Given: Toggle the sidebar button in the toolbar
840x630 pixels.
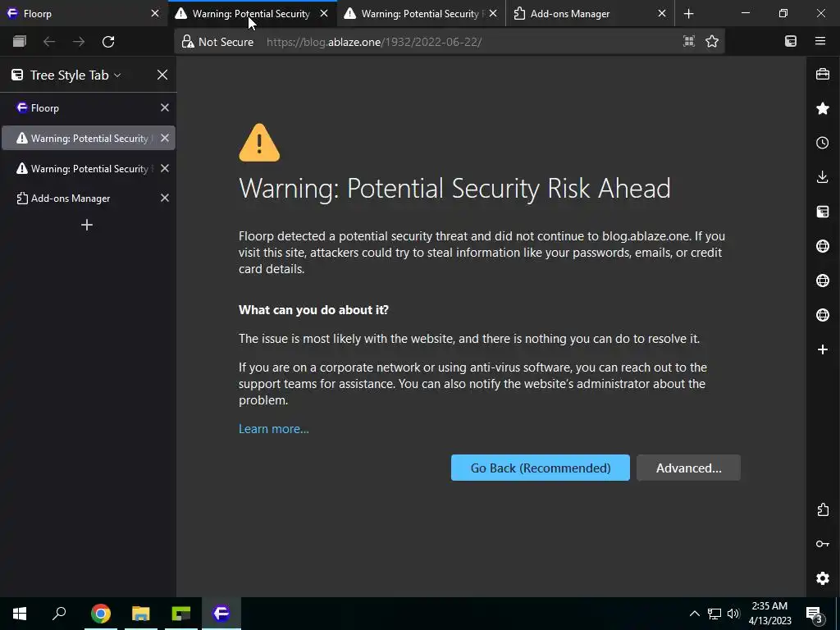Looking at the screenshot, I should coord(791,41).
